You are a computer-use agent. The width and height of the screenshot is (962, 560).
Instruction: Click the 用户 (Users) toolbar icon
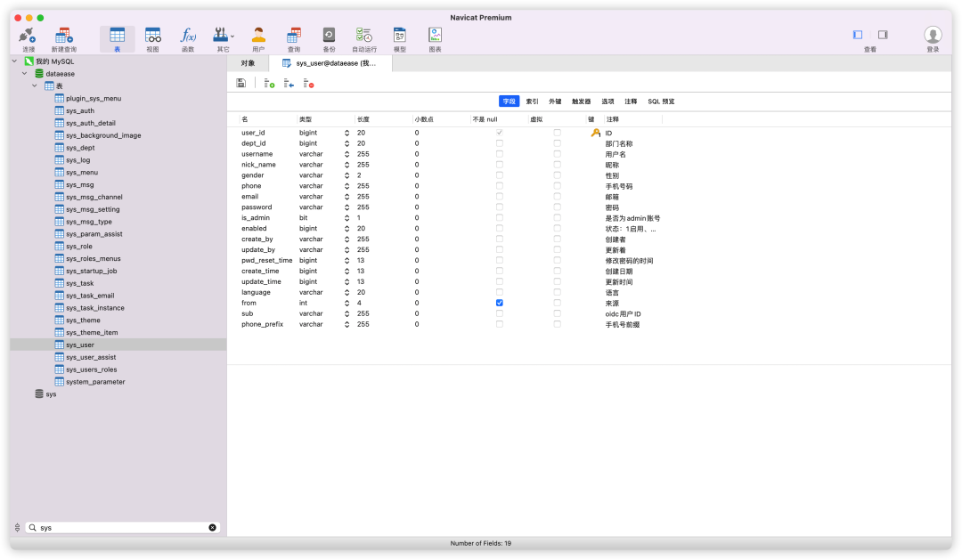pyautogui.click(x=257, y=36)
